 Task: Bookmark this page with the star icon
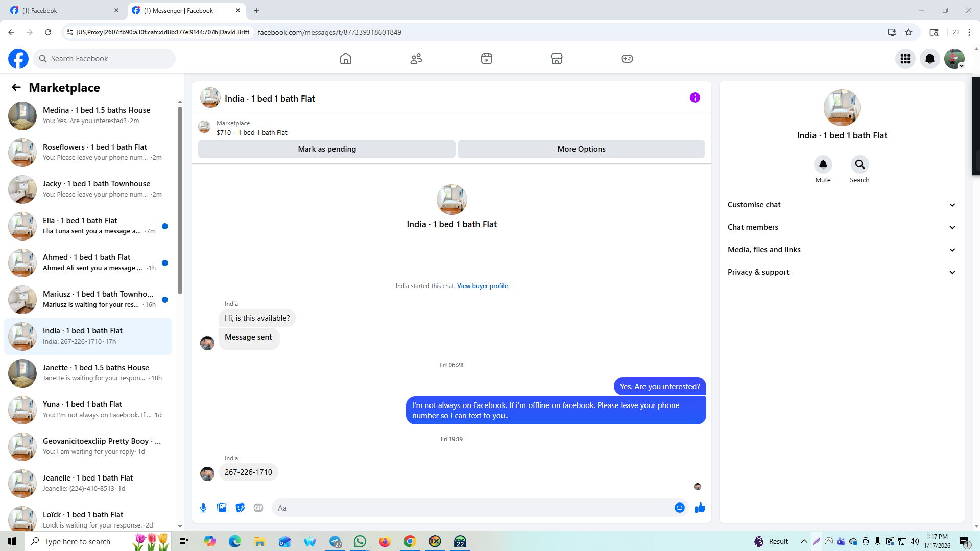[x=909, y=32]
